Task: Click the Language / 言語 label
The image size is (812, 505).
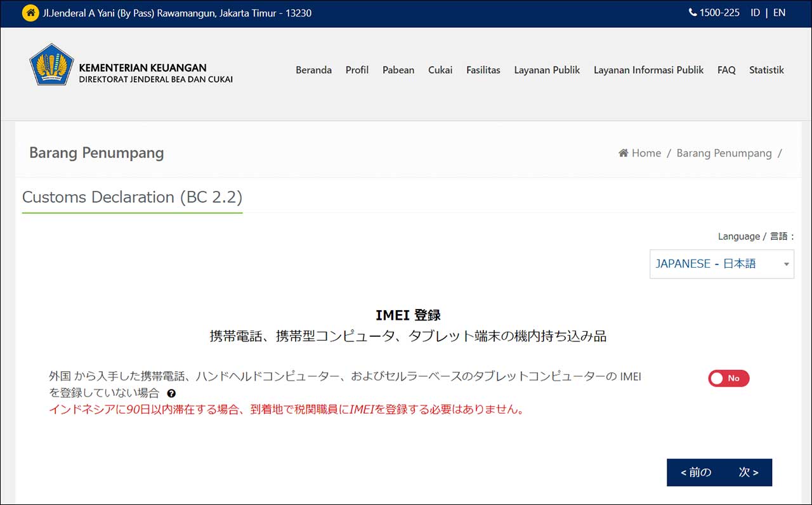Action: coord(756,237)
